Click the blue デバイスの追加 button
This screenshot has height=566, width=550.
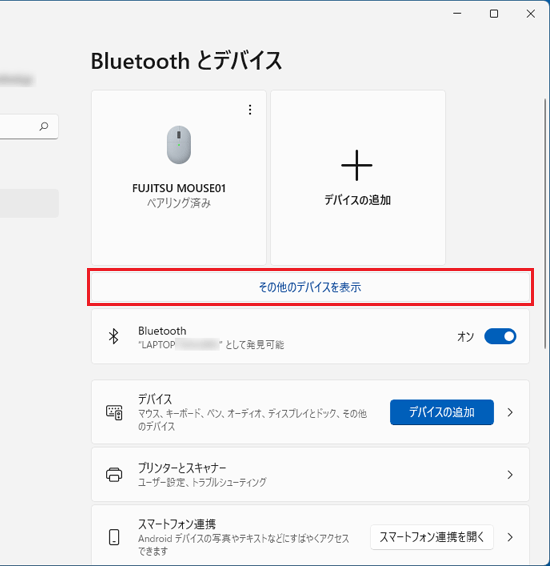pyautogui.click(x=442, y=412)
